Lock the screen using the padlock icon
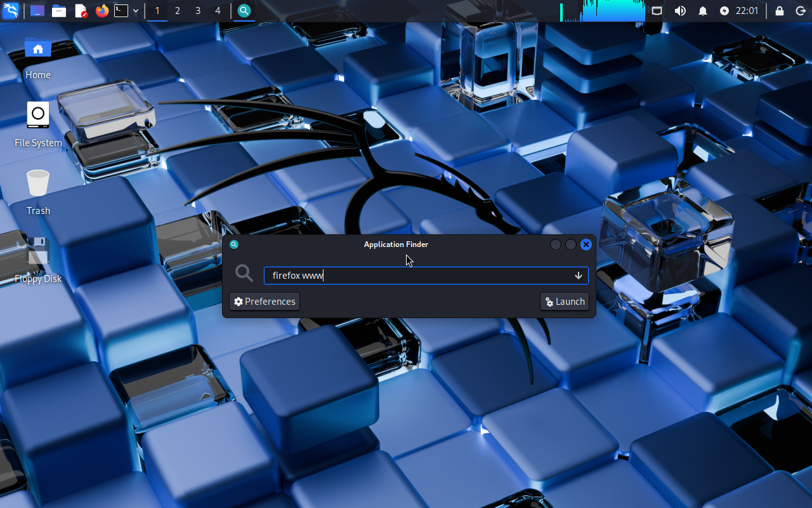812x508 pixels. [x=780, y=11]
